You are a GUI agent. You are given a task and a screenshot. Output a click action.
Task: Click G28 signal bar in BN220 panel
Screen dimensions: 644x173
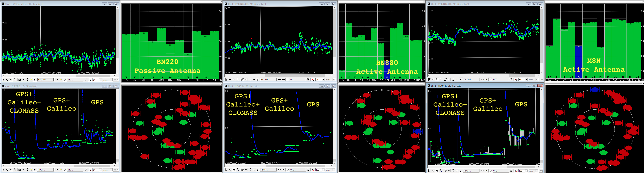pos(188,66)
